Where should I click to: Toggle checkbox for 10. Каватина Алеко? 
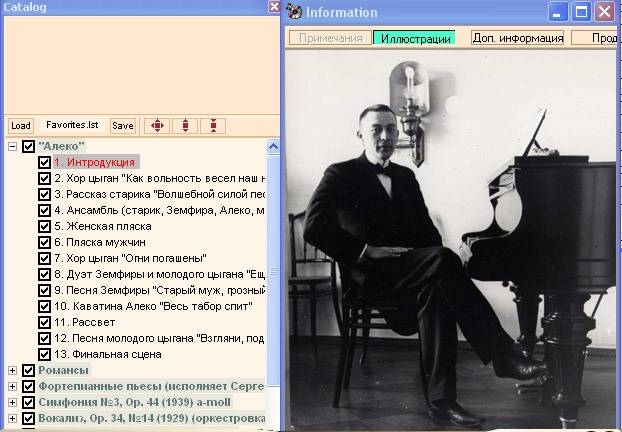44,306
